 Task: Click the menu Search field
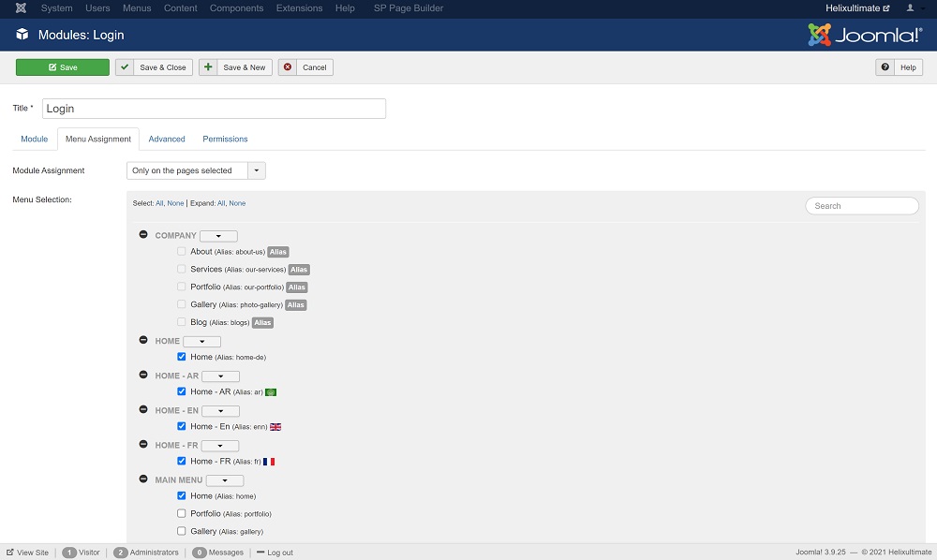pos(862,206)
